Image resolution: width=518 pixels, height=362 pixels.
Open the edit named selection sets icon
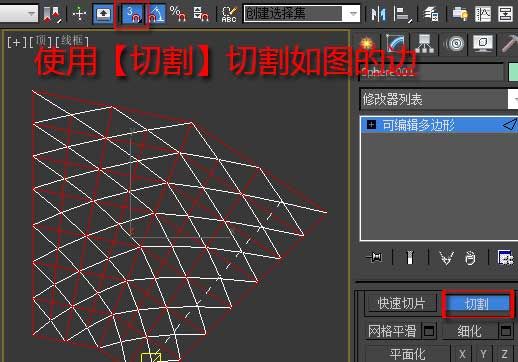pos(229,14)
